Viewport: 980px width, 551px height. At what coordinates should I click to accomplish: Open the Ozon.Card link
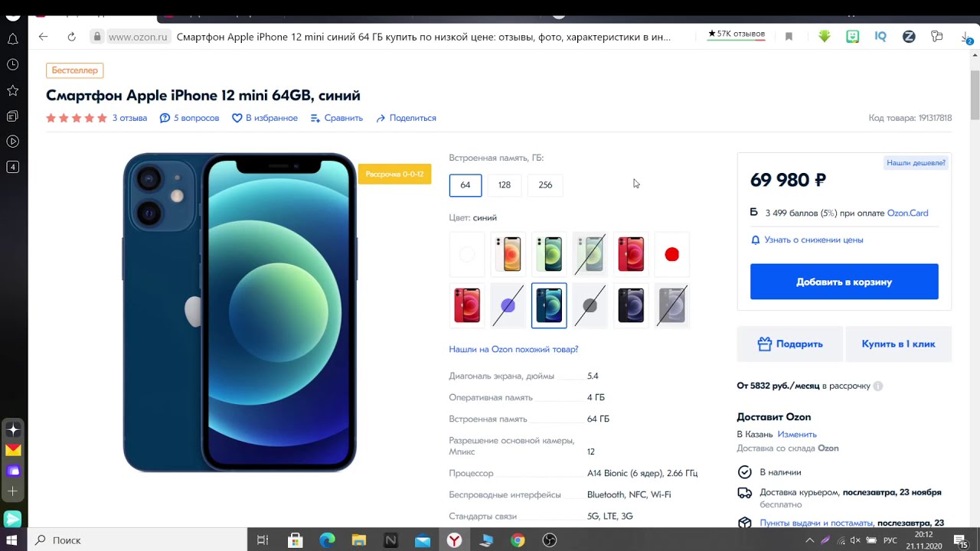tap(907, 213)
